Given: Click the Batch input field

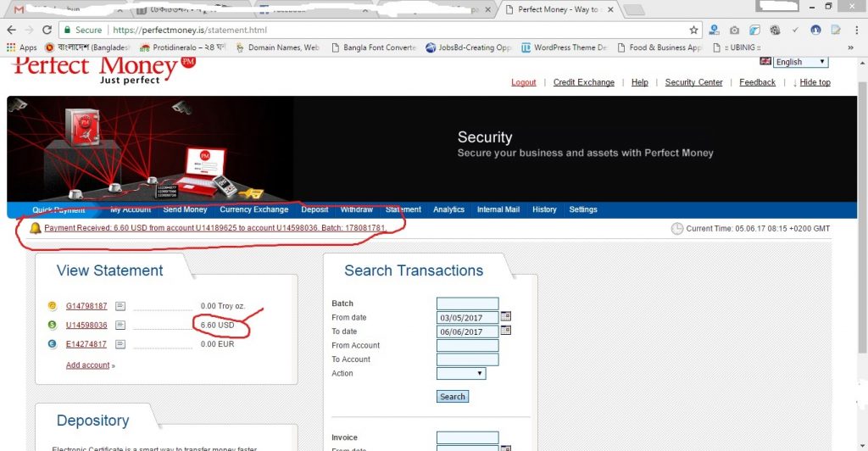Looking at the screenshot, I should click(x=467, y=303).
